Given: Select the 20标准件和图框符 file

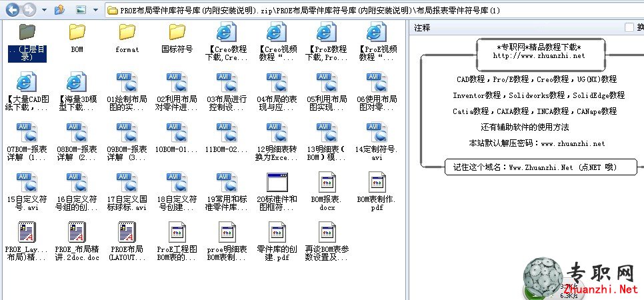Looking at the screenshot, I should [x=277, y=192].
